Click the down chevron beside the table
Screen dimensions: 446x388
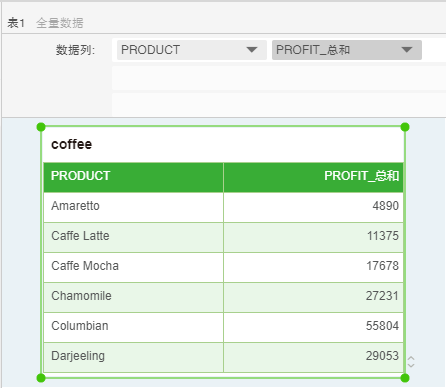coord(411,365)
